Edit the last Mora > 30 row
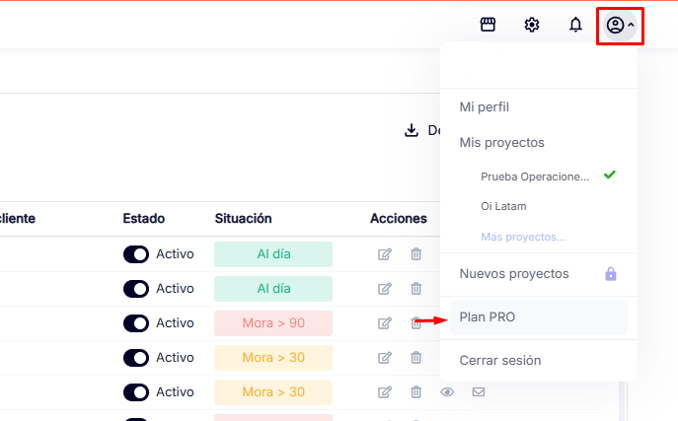This screenshot has height=421, width=678. click(x=384, y=392)
